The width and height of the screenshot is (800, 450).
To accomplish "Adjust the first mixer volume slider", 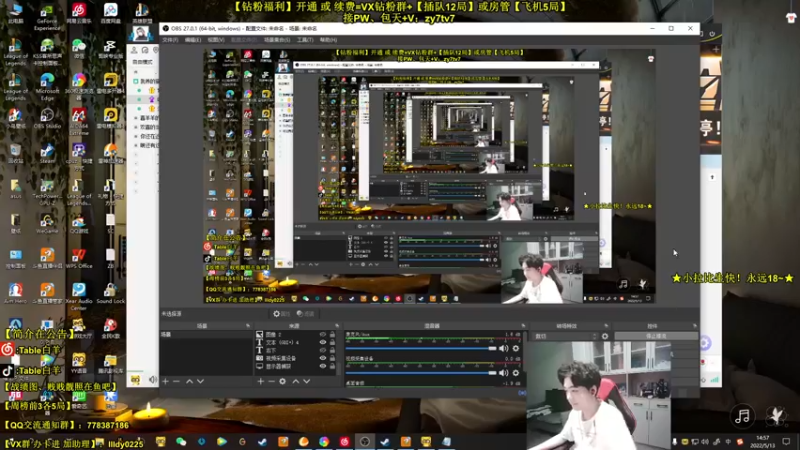I will (x=421, y=348).
